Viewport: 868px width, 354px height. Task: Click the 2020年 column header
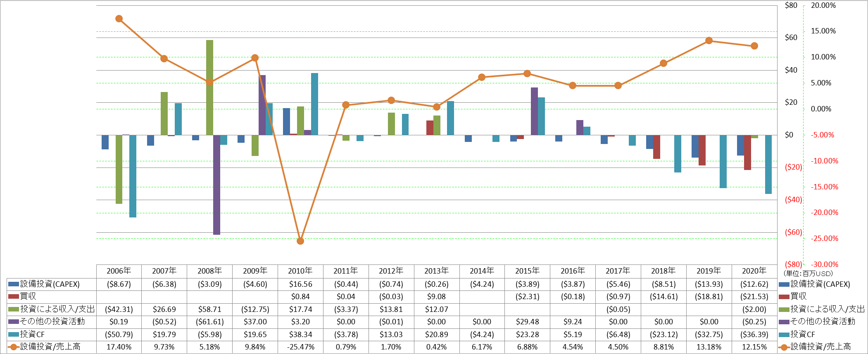click(x=754, y=271)
